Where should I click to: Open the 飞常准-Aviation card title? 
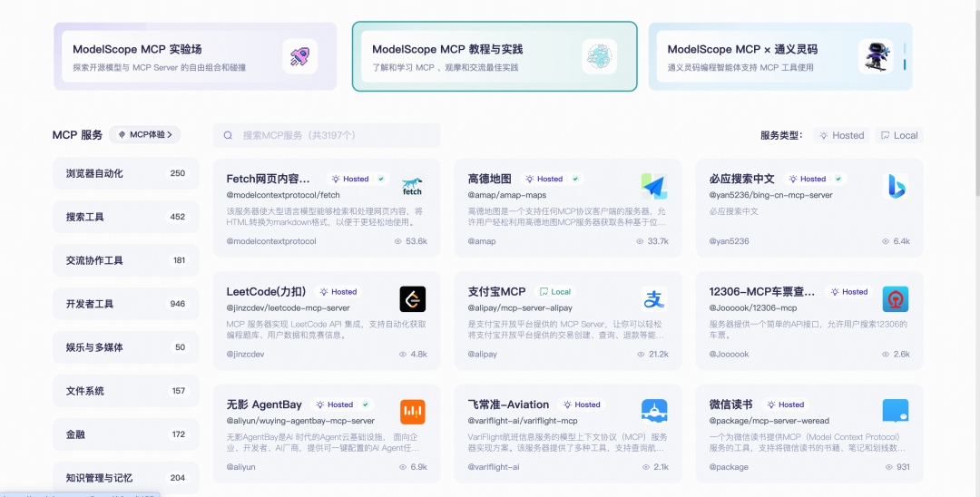click(x=508, y=404)
